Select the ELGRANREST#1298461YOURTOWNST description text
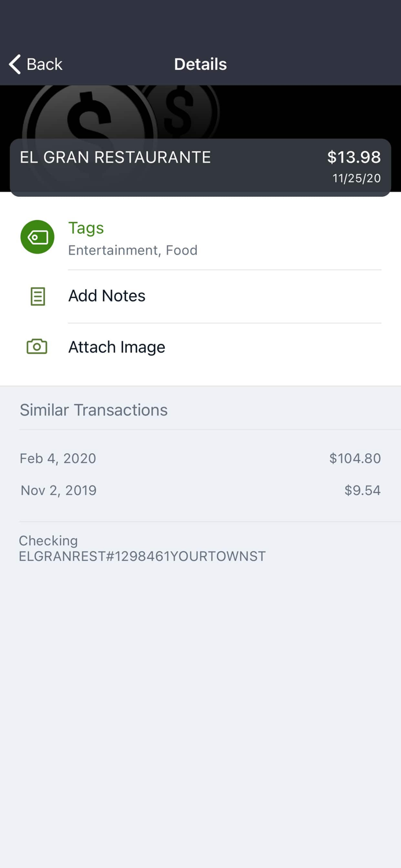401x868 pixels. (x=142, y=556)
